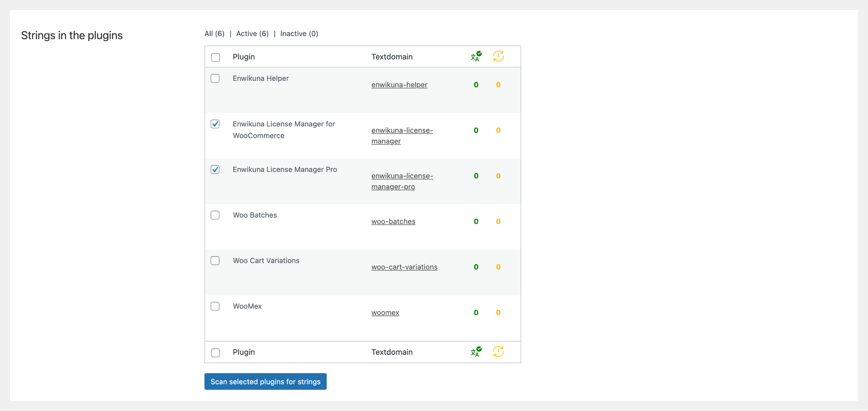This screenshot has height=411, width=868.
Task: Toggle the select-all checkbox in the table footer
Action: click(215, 353)
